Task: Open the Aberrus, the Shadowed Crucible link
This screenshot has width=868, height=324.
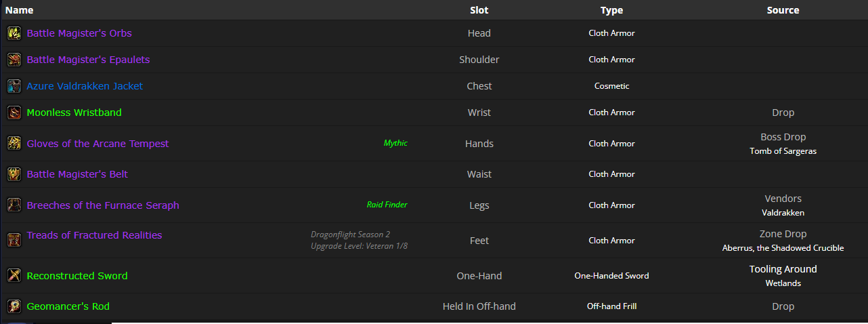Action: pos(783,248)
